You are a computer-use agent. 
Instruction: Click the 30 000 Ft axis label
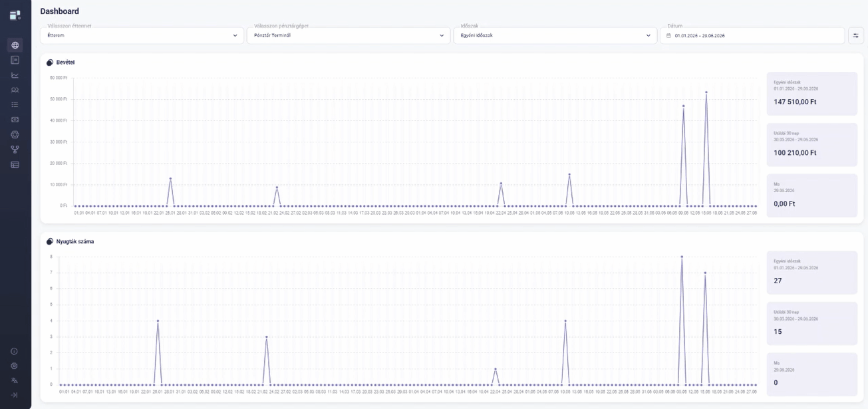59,142
